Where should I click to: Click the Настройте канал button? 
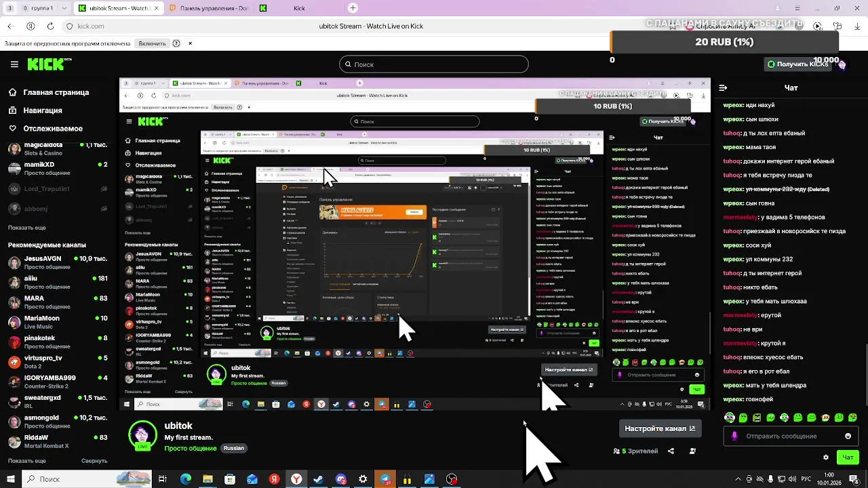[660, 428]
